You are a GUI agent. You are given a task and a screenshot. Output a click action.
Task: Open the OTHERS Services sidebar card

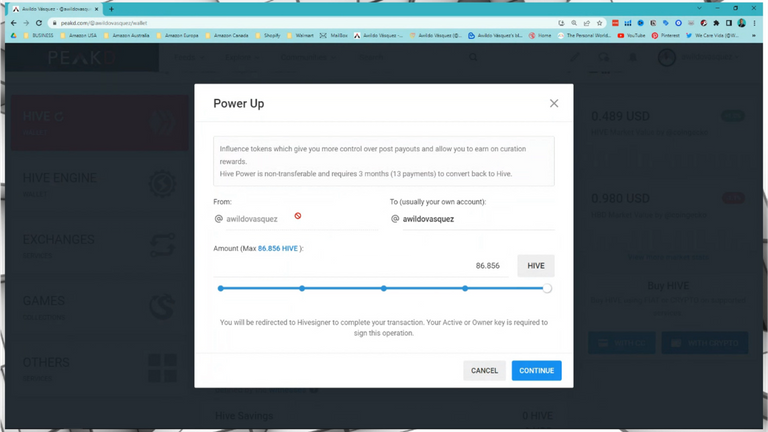tap(99, 368)
